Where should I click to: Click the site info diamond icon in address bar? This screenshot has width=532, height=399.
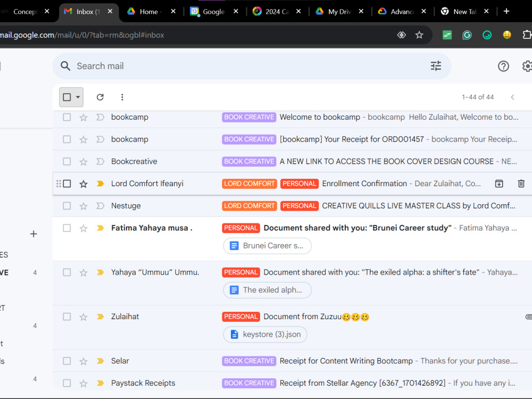[401, 35]
